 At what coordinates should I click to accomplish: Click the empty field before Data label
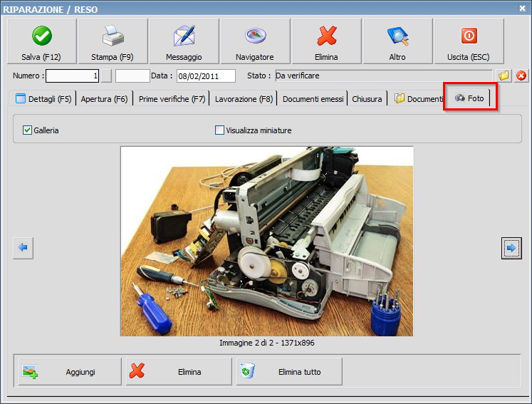pyautogui.click(x=132, y=76)
